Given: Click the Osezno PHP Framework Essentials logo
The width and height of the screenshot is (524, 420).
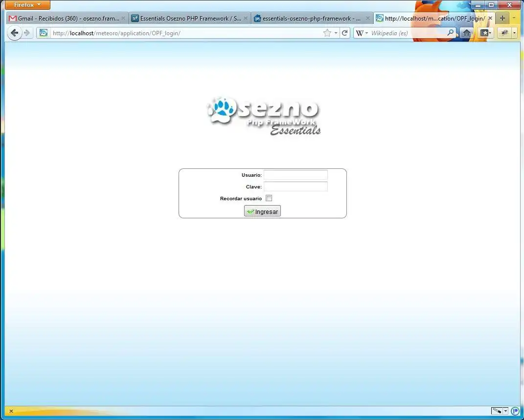Looking at the screenshot, I should click(264, 116).
